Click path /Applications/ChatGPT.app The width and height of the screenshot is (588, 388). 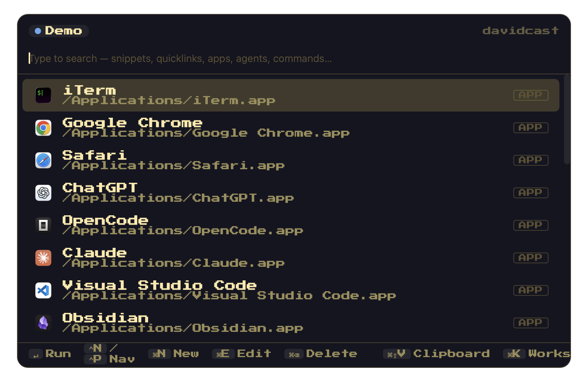click(178, 198)
